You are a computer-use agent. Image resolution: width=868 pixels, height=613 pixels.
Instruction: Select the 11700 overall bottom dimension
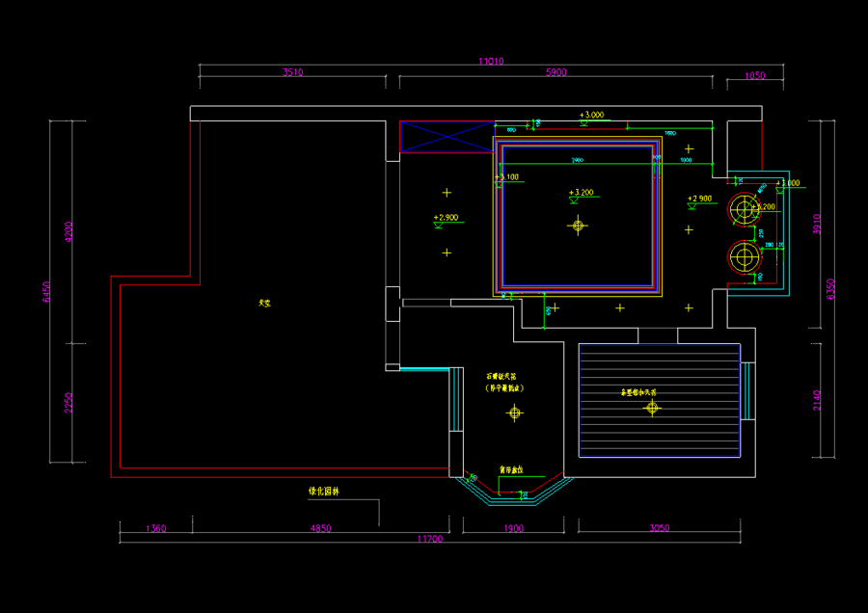(x=429, y=539)
